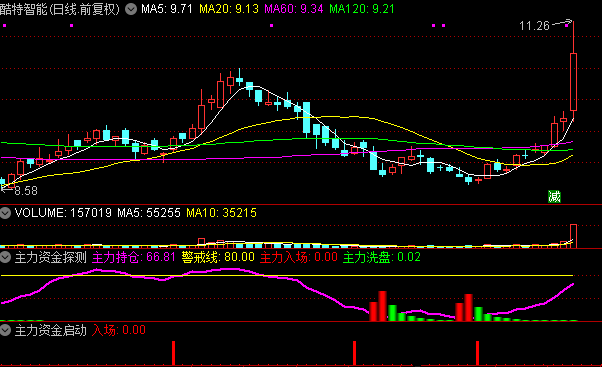Viewport: 602px width, 367px height.
Task: Select the 主力入场: 0.00 label
Action: [299, 257]
